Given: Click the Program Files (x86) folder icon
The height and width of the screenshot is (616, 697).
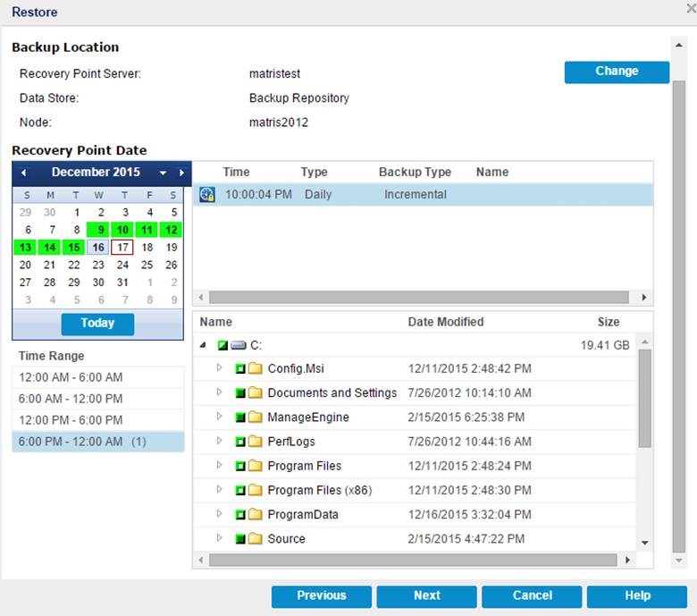Looking at the screenshot, I should (x=256, y=490).
